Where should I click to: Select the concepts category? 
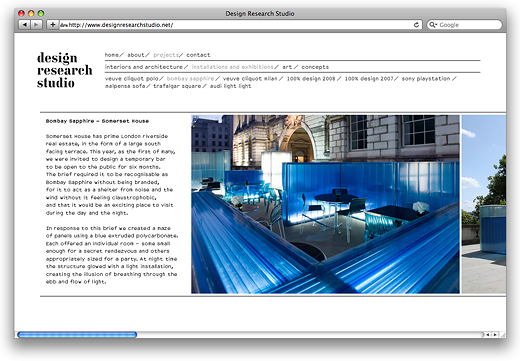[x=315, y=67]
